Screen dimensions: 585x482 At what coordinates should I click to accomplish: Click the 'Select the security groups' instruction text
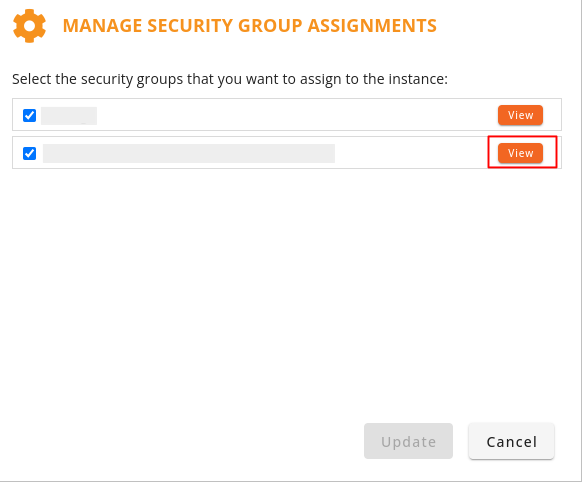tap(230, 79)
